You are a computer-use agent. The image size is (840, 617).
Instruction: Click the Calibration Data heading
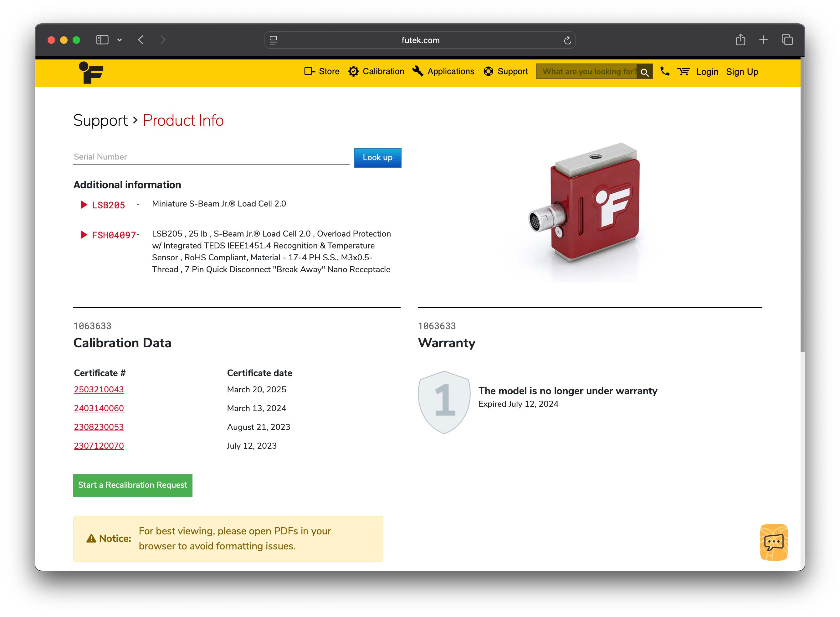(x=122, y=343)
